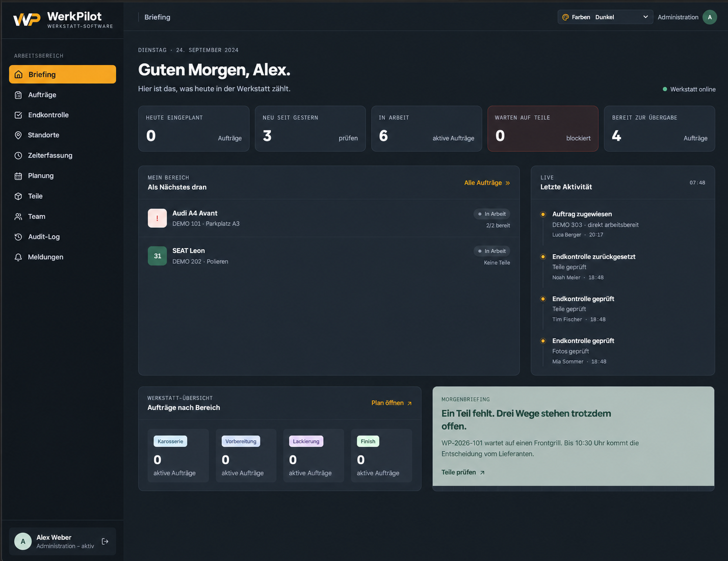Click Administration label in header
Viewport: 728px width, 561px height.
[678, 17]
